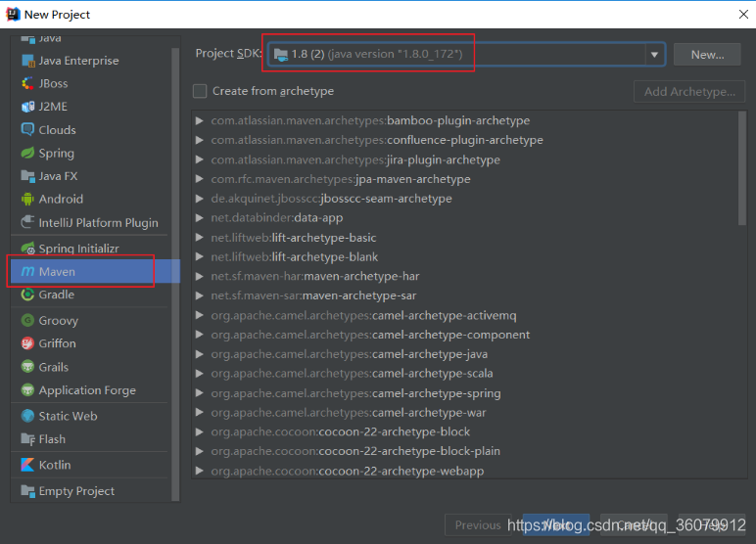Viewport: 756px width, 544px height.
Task: Select cocoon-22-archetype-webapp row
Action: click(x=465, y=471)
